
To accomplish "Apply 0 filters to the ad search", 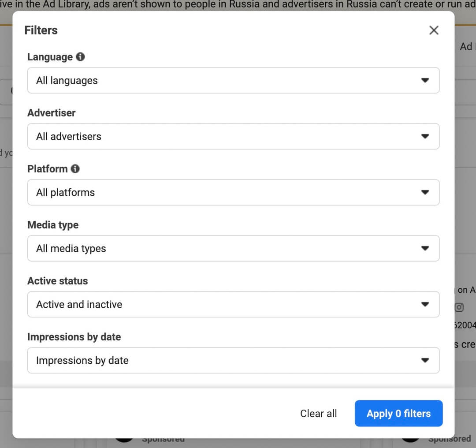I will click(x=398, y=413).
